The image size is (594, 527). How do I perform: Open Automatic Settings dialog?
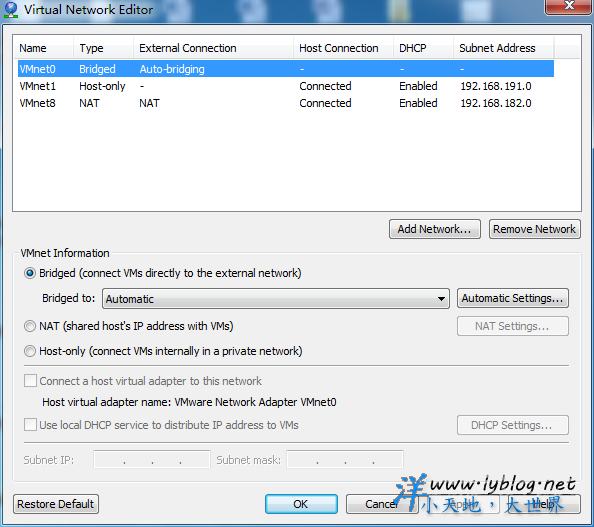click(513, 298)
